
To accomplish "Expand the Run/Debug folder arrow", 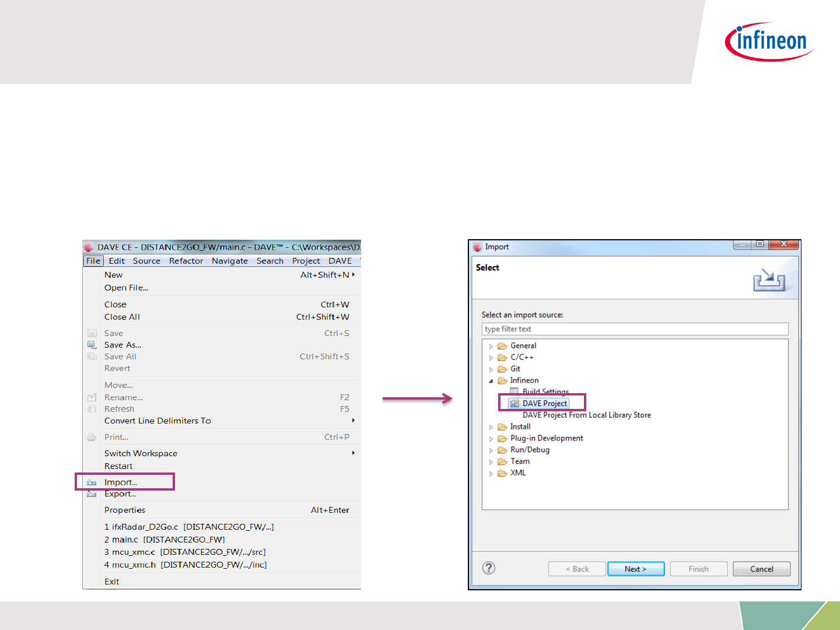I will (x=491, y=450).
